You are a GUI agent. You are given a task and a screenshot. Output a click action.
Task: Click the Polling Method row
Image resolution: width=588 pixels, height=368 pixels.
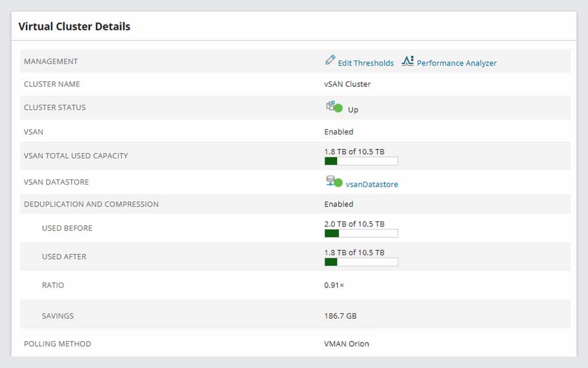tap(57, 343)
